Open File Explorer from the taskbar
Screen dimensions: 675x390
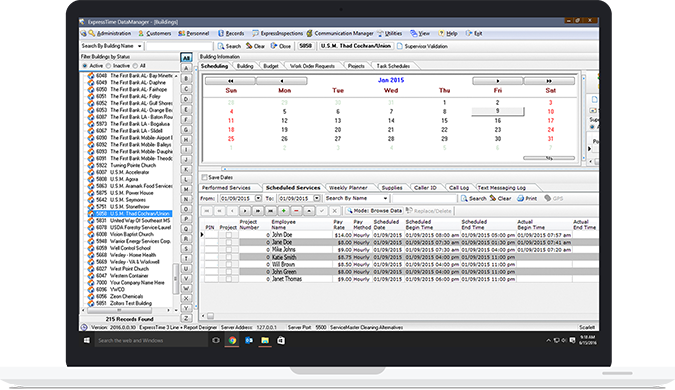(265, 340)
